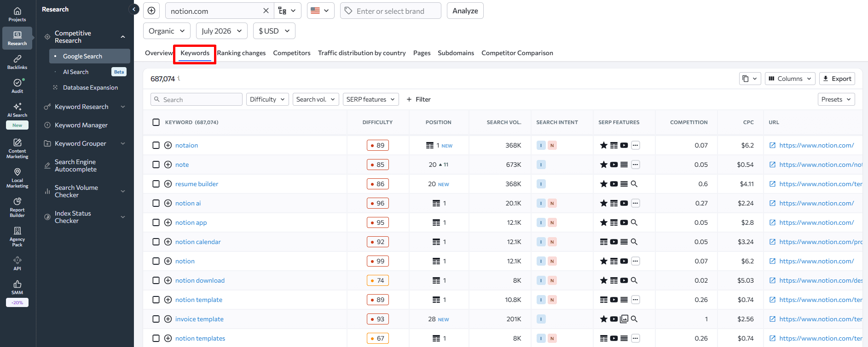Open the Presets dropdown
This screenshot has height=347, width=868.
836,99
